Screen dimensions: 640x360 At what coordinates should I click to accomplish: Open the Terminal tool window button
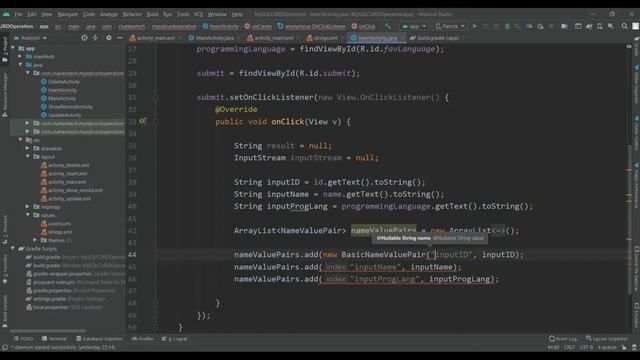54,339
